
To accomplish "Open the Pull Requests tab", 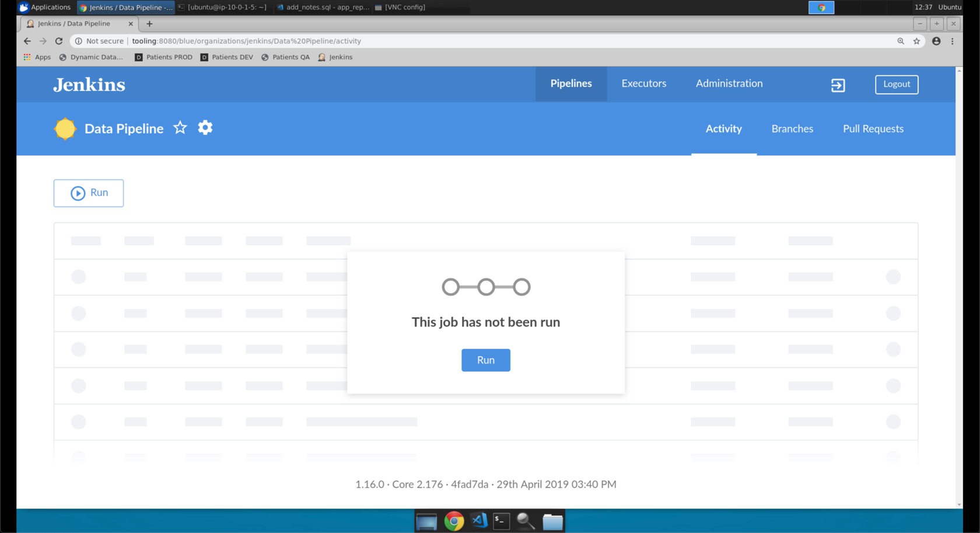I will (873, 129).
